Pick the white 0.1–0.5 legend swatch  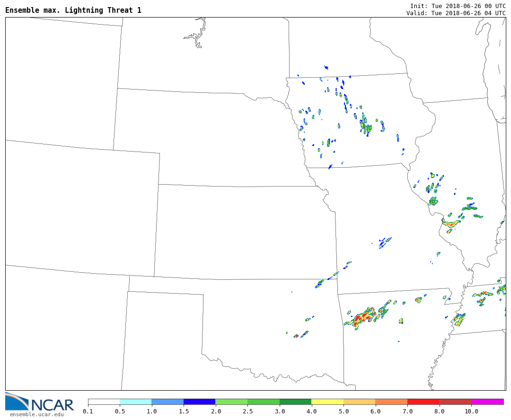[x=104, y=402]
